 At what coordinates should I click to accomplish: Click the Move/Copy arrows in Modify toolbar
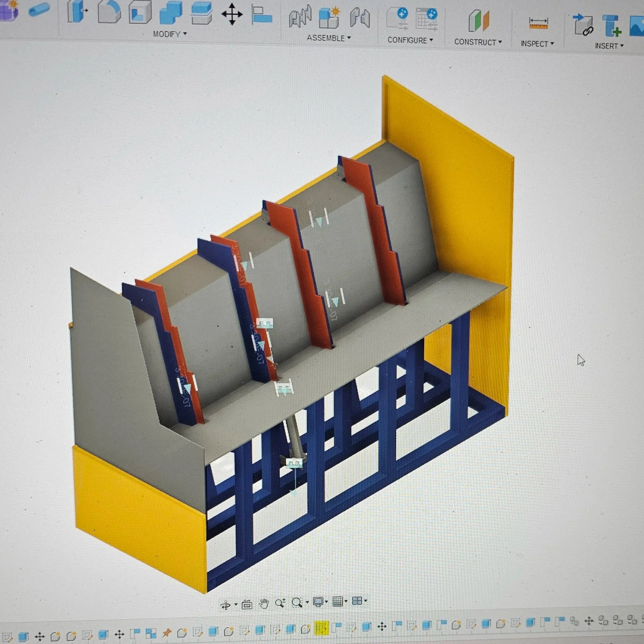coord(232,15)
